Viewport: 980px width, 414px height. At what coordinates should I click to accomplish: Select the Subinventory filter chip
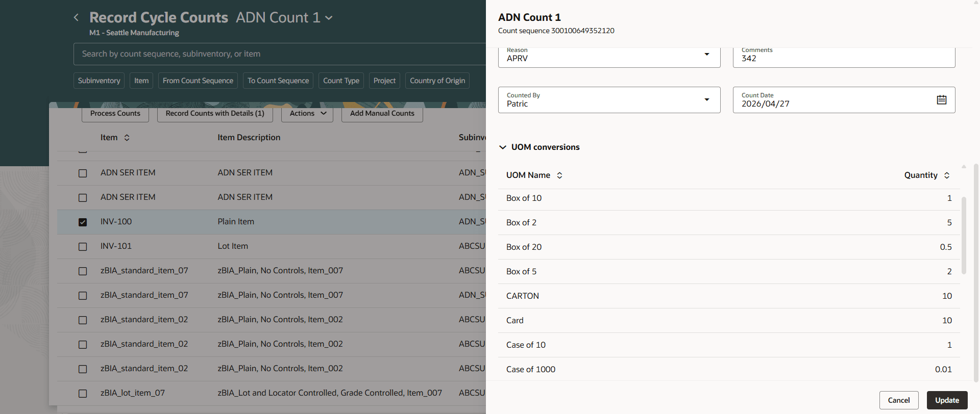[99, 81]
